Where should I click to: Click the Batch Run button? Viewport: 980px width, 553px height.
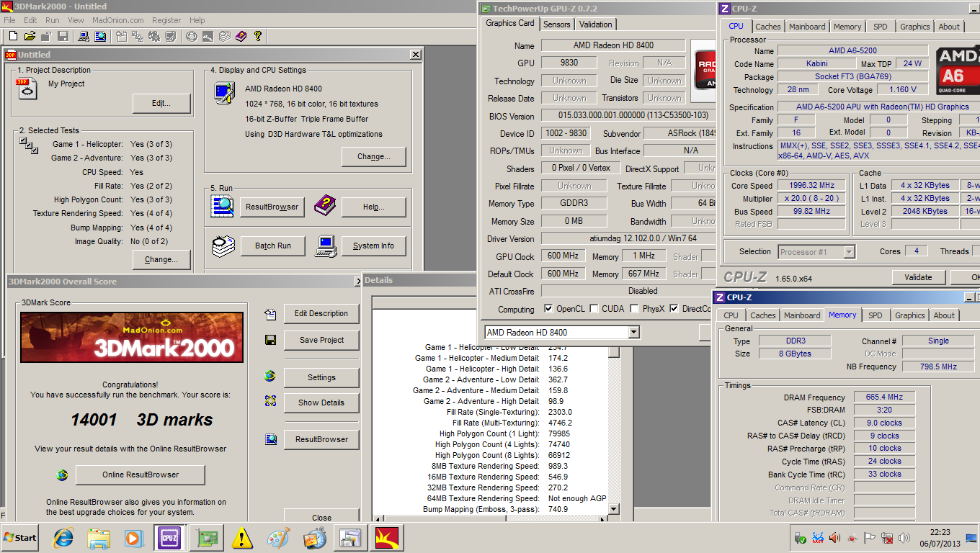273,246
